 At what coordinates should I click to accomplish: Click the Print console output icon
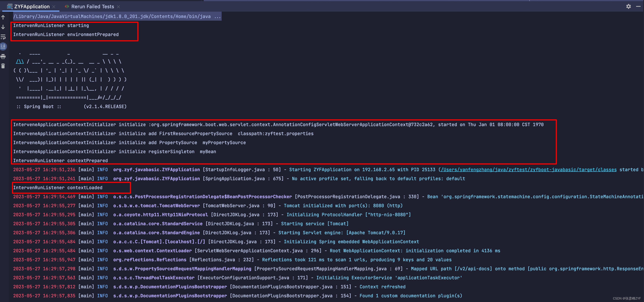pos(3,56)
